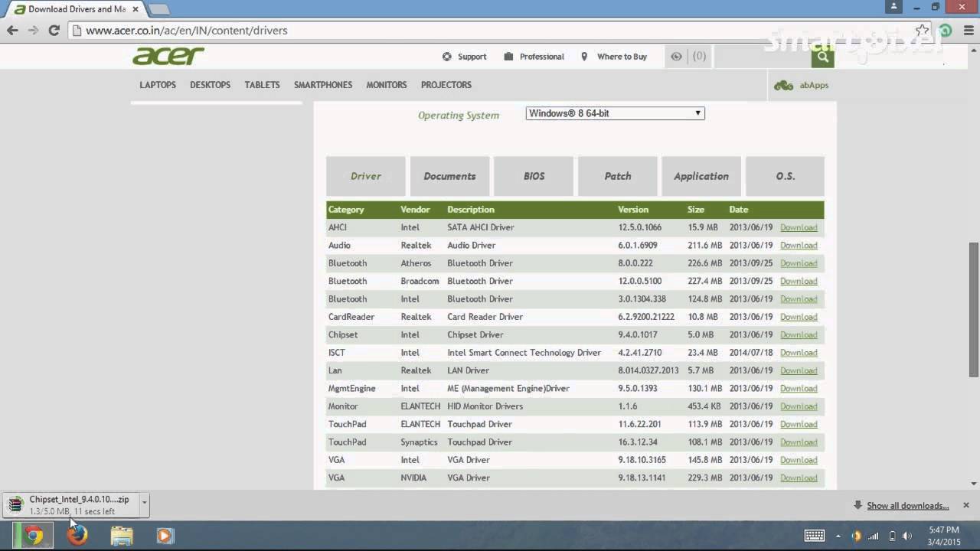Click the eye icon in header
This screenshot has height=551, width=980.
676,56
